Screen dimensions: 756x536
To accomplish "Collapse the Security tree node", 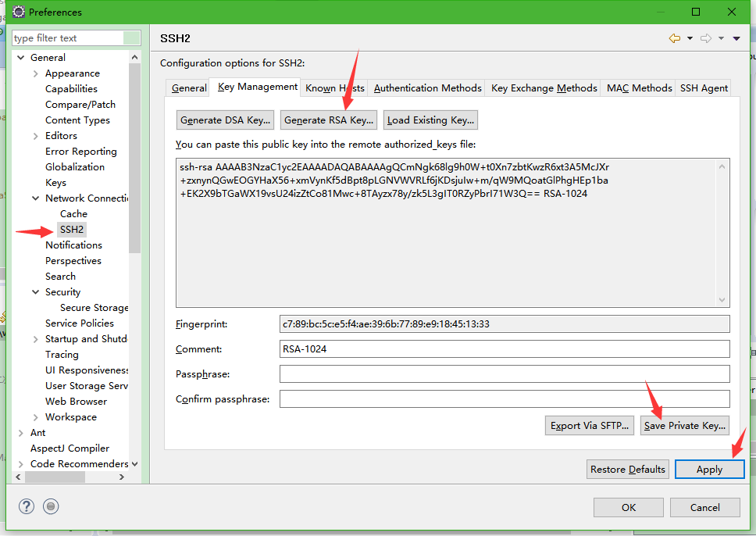I will (x=35, y=292).
